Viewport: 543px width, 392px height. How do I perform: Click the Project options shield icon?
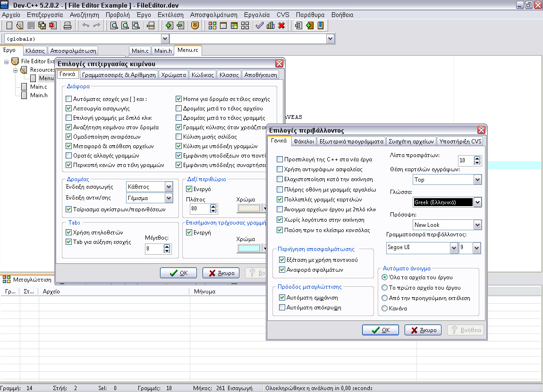tap(195, 25)
